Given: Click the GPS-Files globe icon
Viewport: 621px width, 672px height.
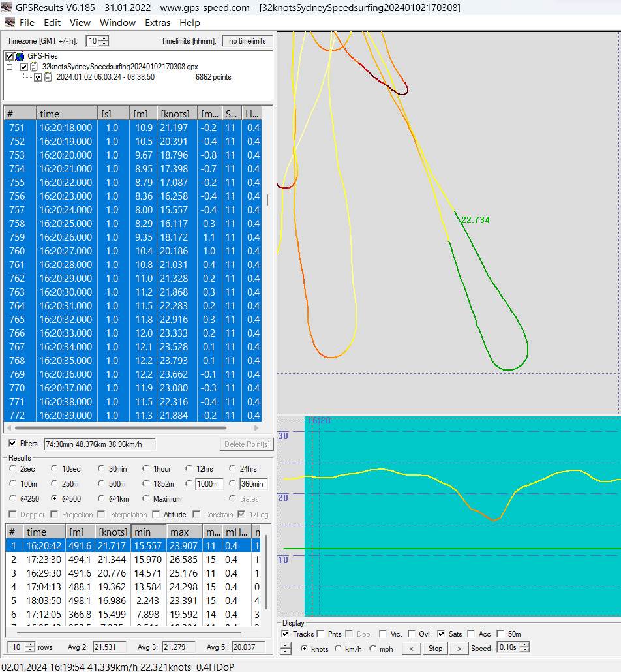Looking at the screenshot, I should click(x=20, y=57).
